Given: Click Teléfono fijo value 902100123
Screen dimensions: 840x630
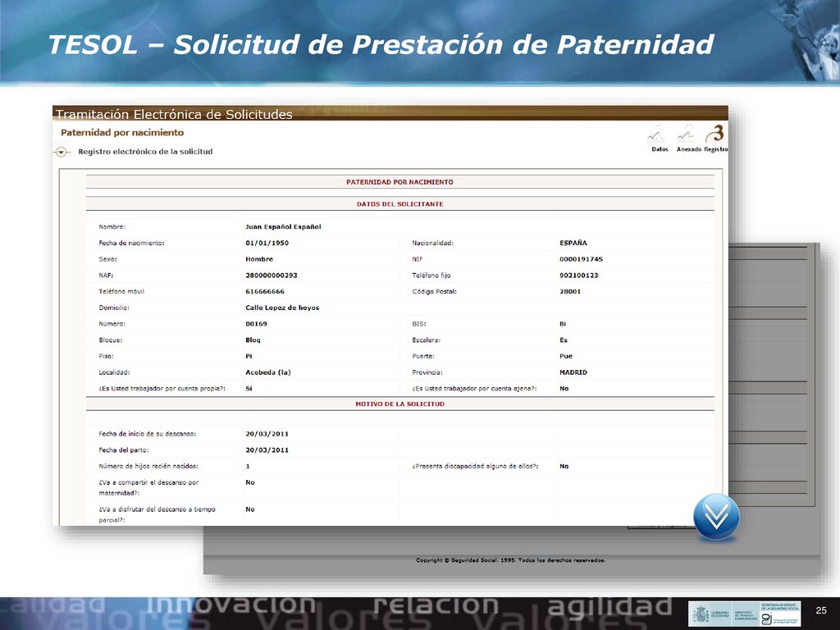Looking at the screenshot, I should point(578,276).
